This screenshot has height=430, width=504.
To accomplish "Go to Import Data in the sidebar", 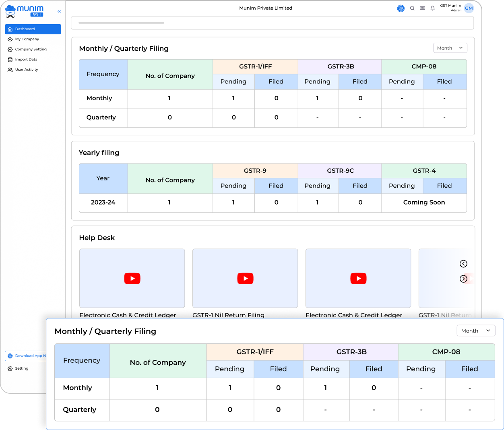I will tap(23, 59).
